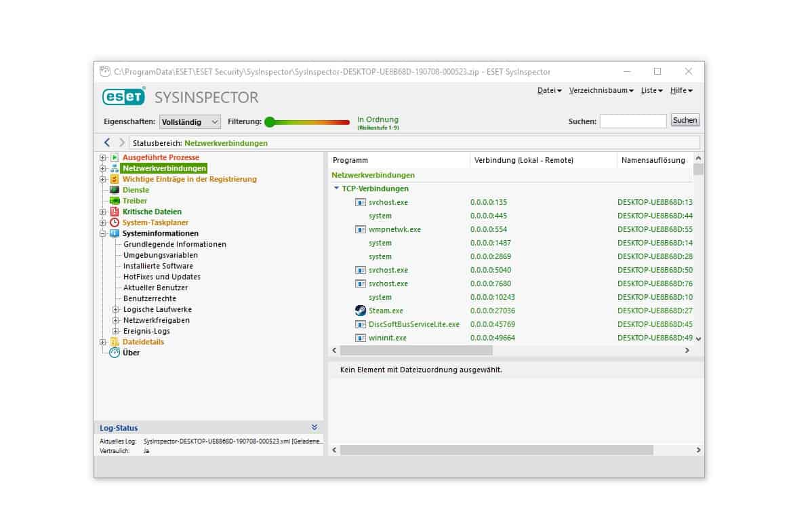Click the Über info icon
Screen dimensions: 812x531
[x=115, y=353]
